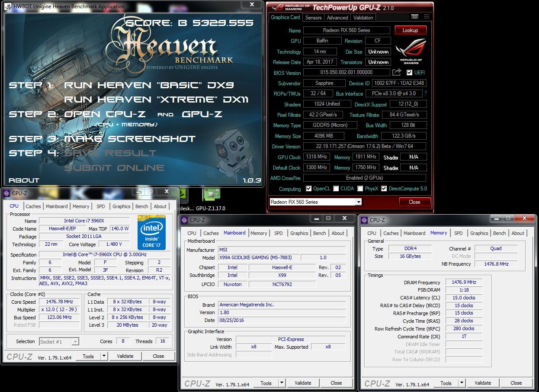Open Caches tab in CPU-Z CPU window

pyautogui.click(x=33, y=206)
